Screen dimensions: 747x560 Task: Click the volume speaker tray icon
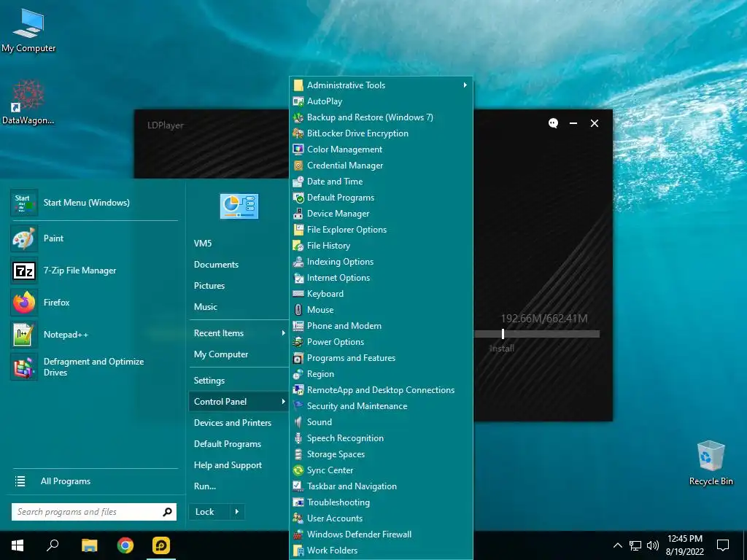tap(653, 545)
